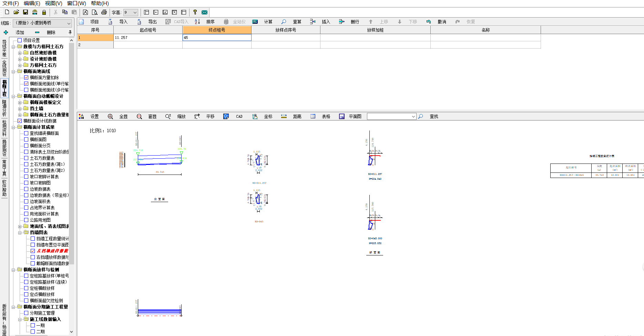Click the teal envelope mail icon

coord(204,12)
